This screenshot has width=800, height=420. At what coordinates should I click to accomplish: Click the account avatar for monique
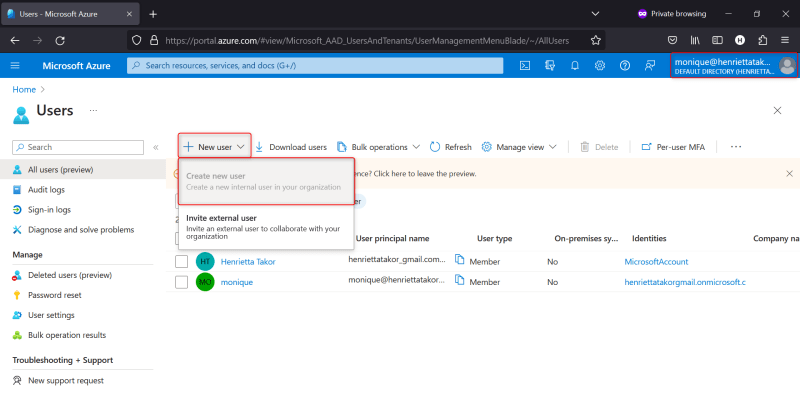click(x=787, y=65)
